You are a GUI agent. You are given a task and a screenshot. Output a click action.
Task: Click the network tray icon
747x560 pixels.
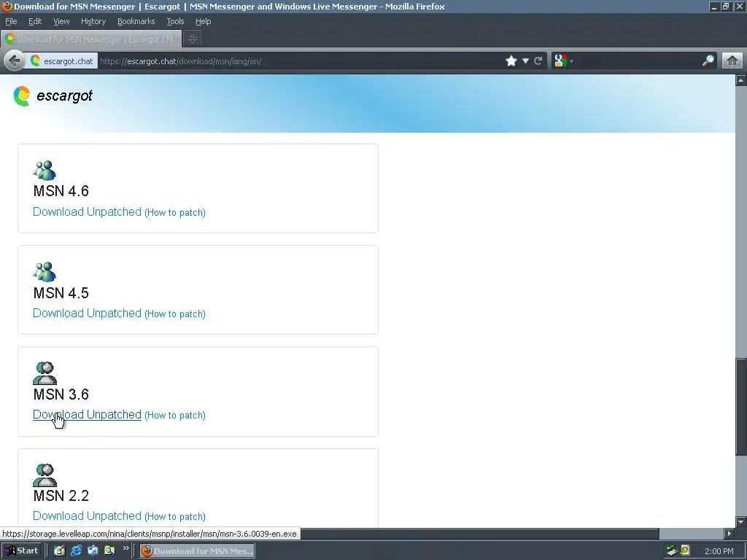pyautogui.click(x=672, y=551)
